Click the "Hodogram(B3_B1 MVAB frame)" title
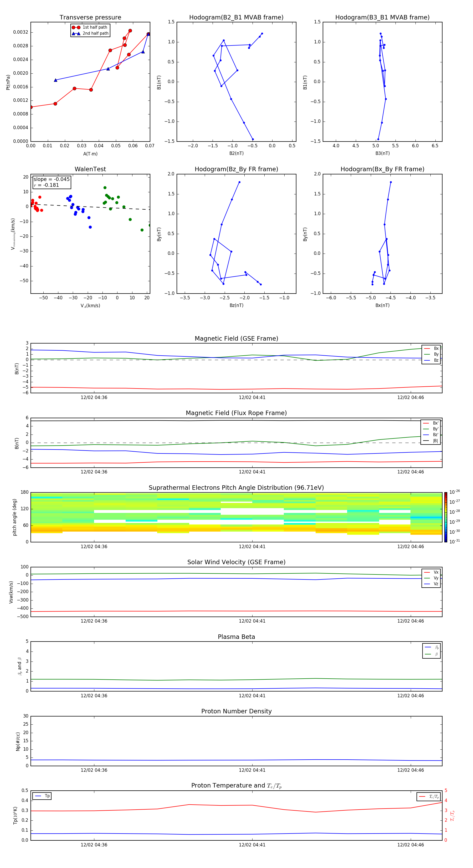The width and height of the screenshot is (473, 868). pos(382,18)
